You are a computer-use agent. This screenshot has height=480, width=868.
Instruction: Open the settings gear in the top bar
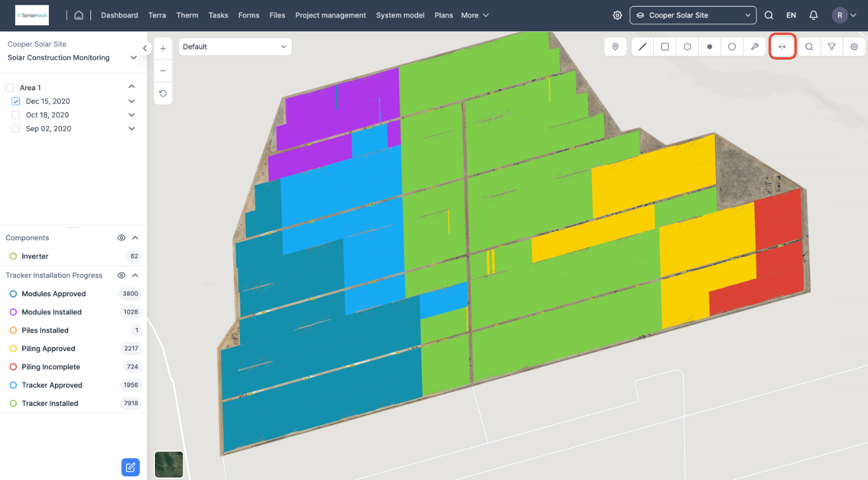point(617,15)
